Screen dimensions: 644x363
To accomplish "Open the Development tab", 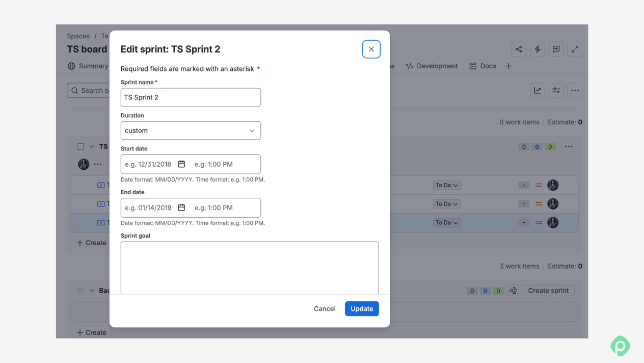I will (432, 66).
